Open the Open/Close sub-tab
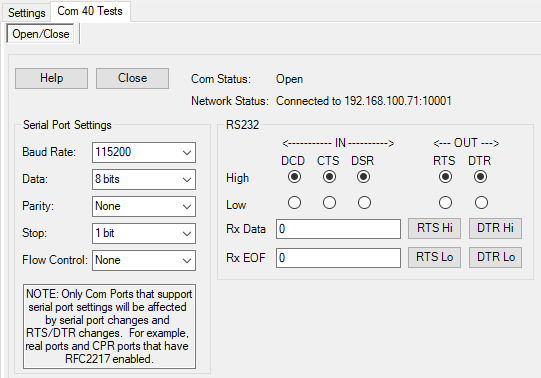The width and height of the screenshot is (541, 378). tap(41, 34)
